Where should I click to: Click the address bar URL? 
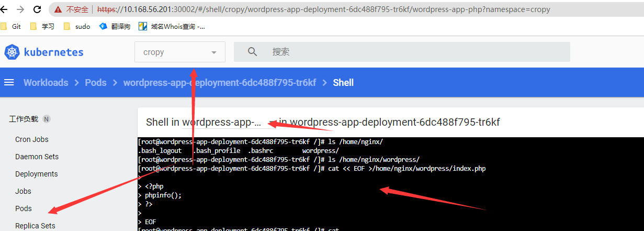[323, 9]
